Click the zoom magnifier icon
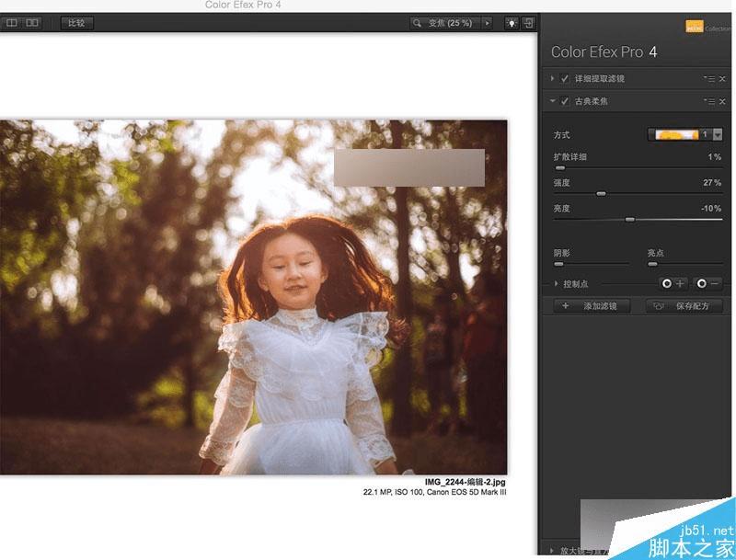Screen dimensions: 736x560 pos(418,22)
